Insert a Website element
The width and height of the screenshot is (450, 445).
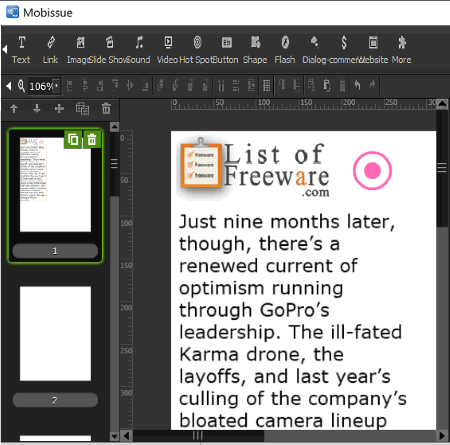[x=373, y=50]
